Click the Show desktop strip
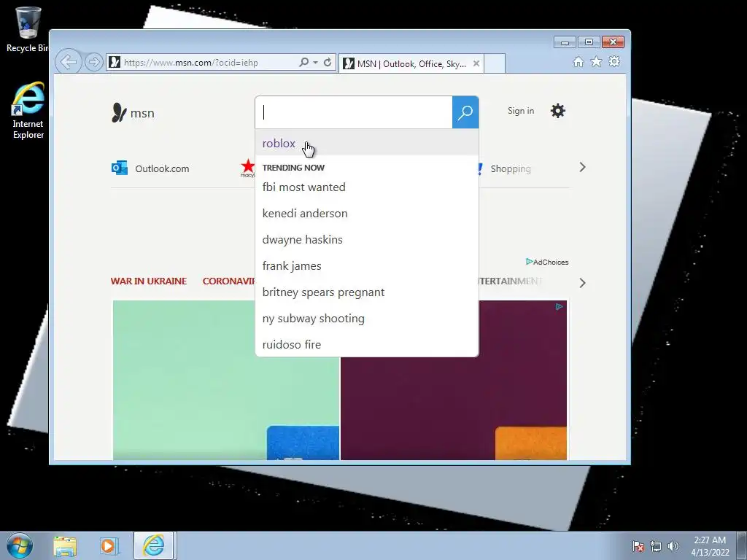 click(x=742, y=545)
